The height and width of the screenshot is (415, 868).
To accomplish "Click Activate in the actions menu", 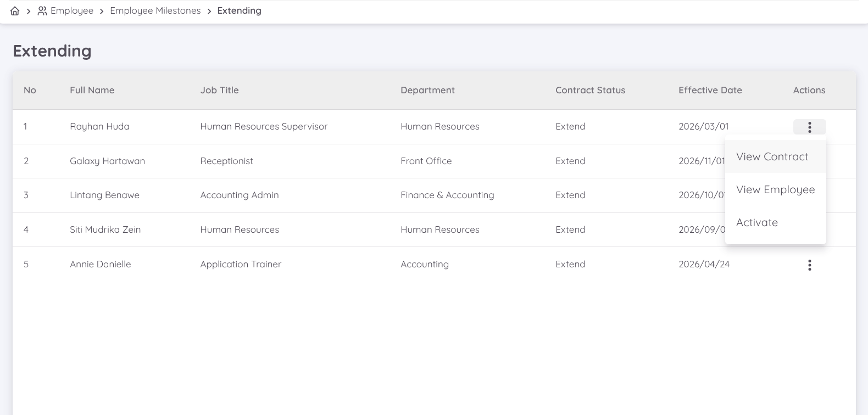I will [756, 223].
